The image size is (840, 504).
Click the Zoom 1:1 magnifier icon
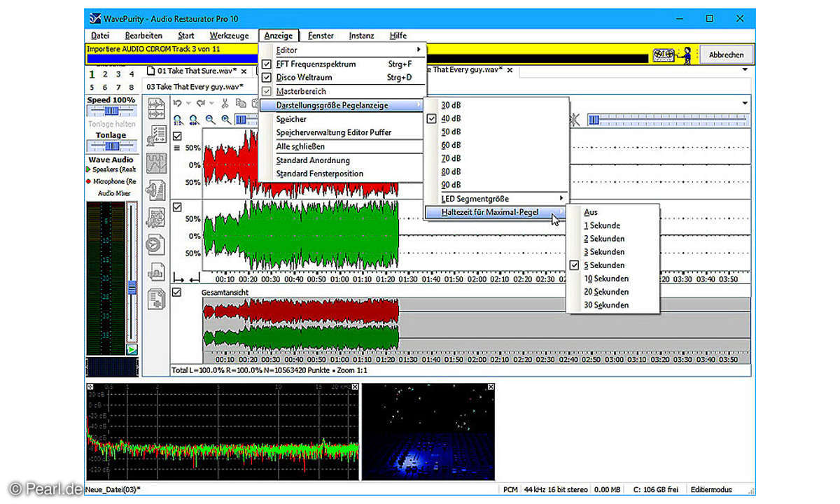point(178,120)
